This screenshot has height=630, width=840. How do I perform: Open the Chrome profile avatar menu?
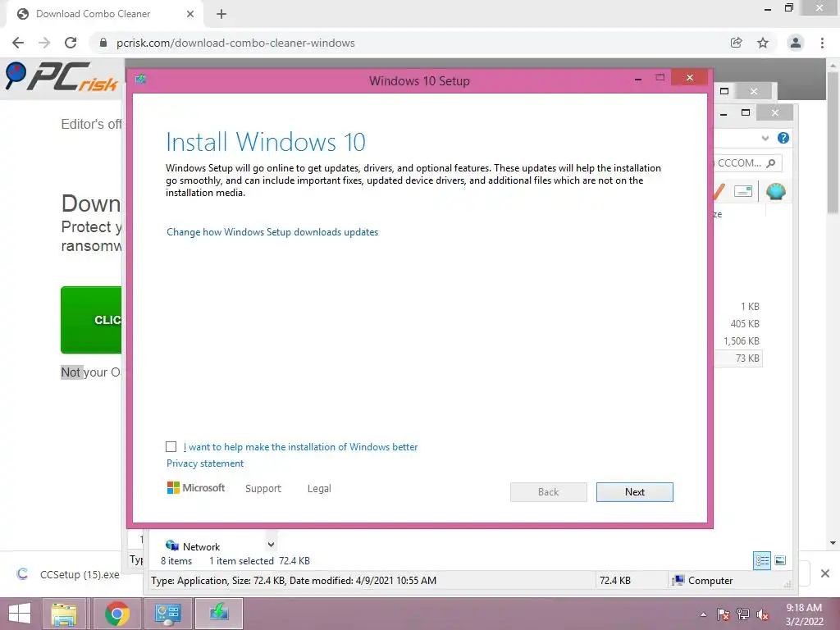796,43
